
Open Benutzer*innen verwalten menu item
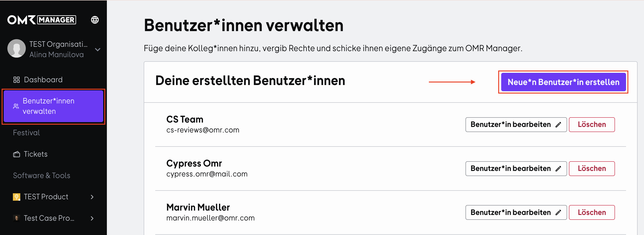pyautogui.click(x=53, y=106)
